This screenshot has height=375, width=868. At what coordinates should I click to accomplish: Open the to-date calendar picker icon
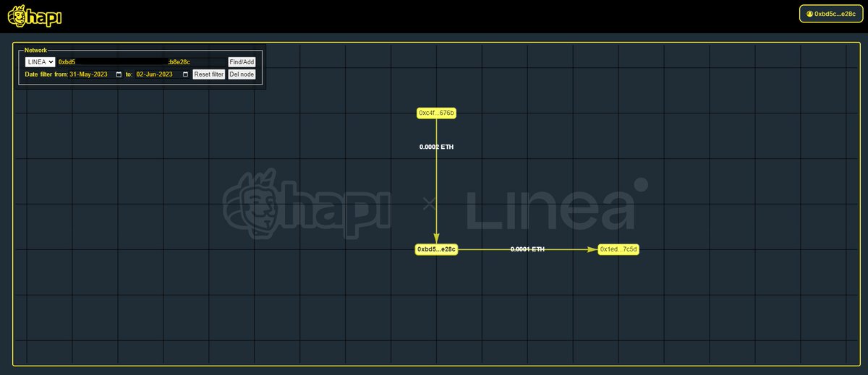[185, 74]
